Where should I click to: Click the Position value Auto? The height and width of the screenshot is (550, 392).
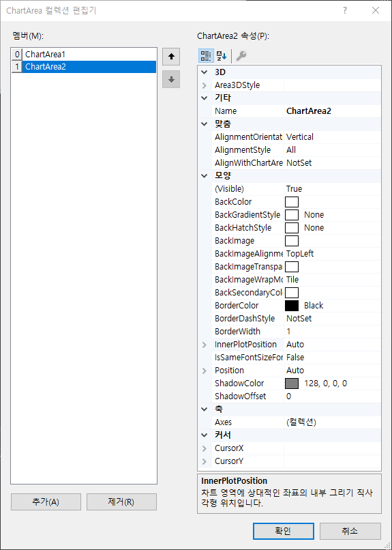click(295, 371)
